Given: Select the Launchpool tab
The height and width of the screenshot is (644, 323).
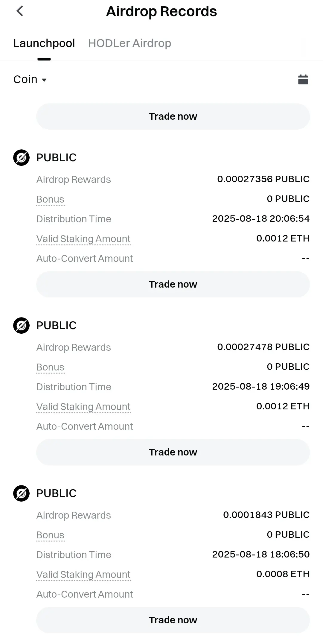Looking at the screenshot, I should click(44, 43).
